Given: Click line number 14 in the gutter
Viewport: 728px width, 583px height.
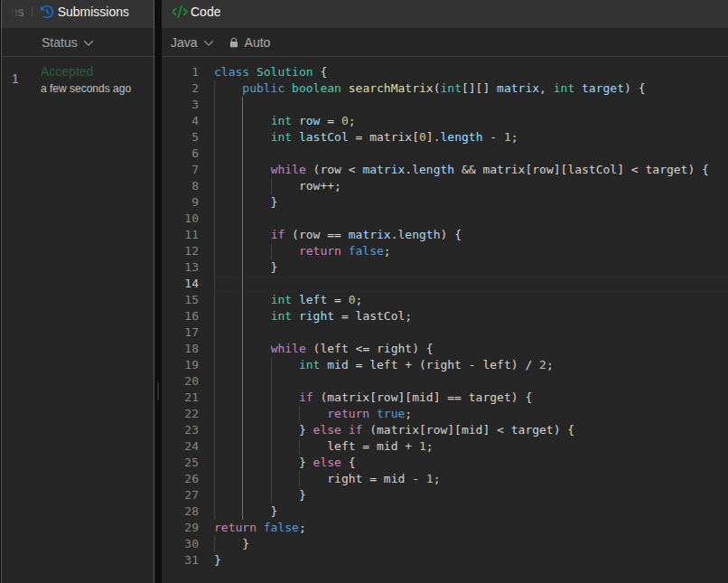Looking at the screenshot, I should pyautogui.click(x=191, y=284).
